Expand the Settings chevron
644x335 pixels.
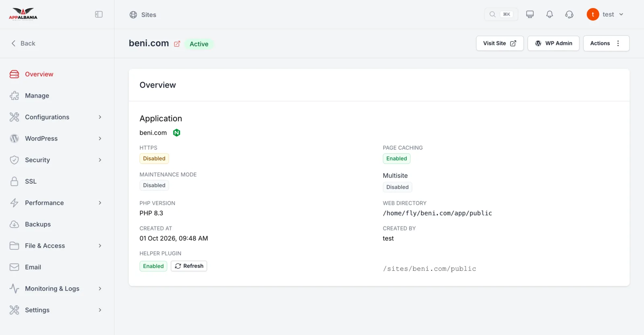(100, 310)
